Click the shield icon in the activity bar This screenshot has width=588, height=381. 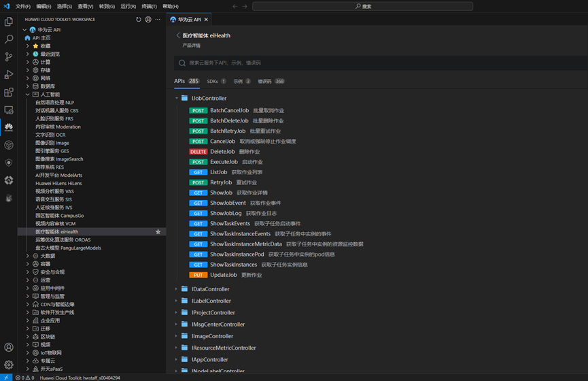point(9,163)
